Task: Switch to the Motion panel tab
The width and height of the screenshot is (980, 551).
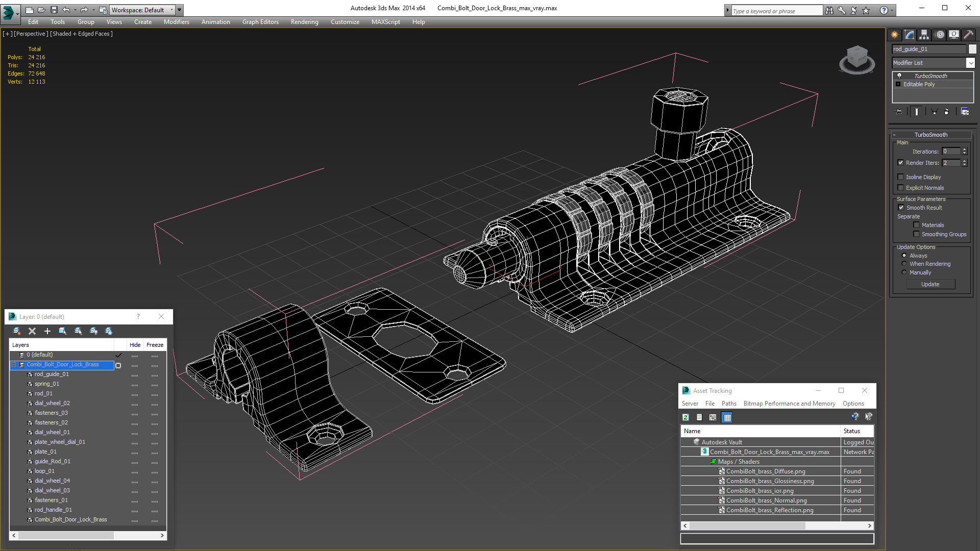Action: [x=940, y=35]
